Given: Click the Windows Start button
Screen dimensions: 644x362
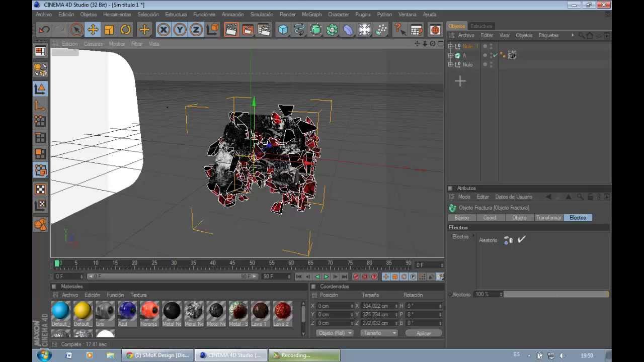Looking at the screenshot, I should coord(44,355).
